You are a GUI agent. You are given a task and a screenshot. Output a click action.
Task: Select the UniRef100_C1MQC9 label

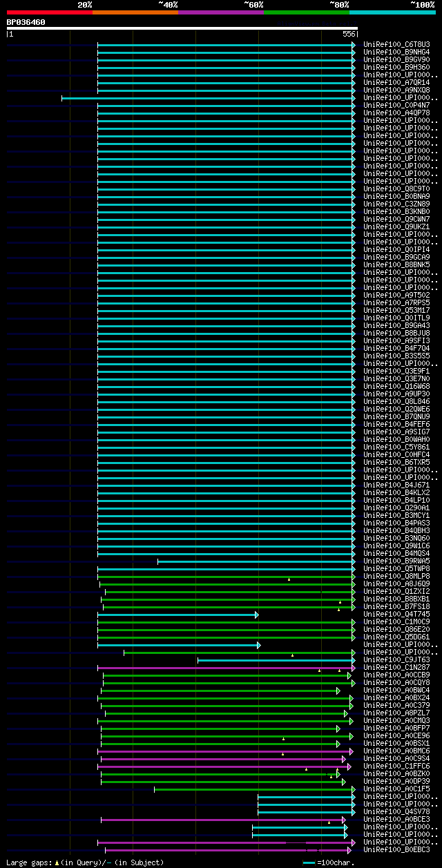click(x=396, y=621)
